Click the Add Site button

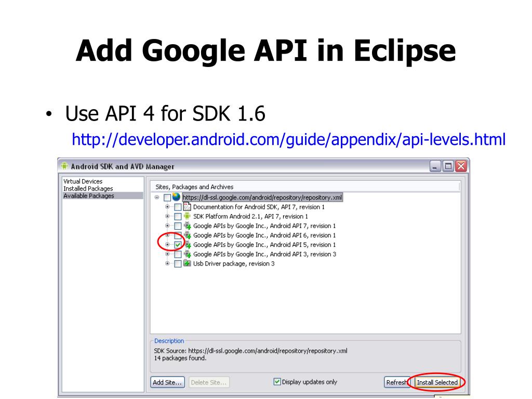(x=167, y=382)
